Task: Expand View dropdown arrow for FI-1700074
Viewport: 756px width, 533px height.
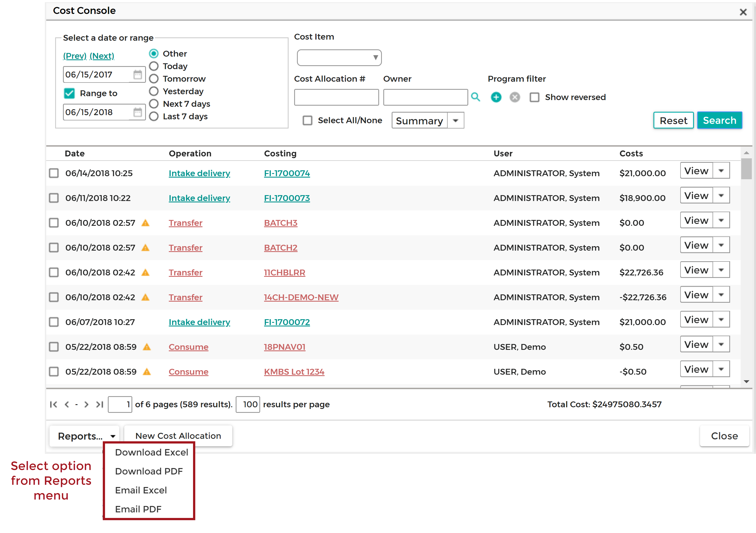Action: tap(721, 171)
